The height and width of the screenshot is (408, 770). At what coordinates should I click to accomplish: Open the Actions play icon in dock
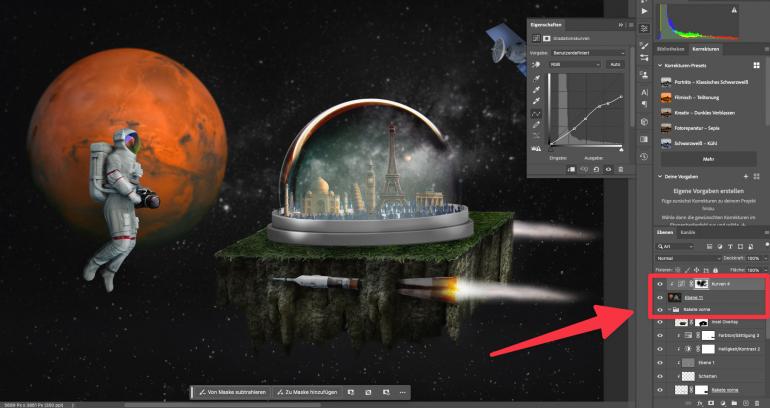pos(644,11)
